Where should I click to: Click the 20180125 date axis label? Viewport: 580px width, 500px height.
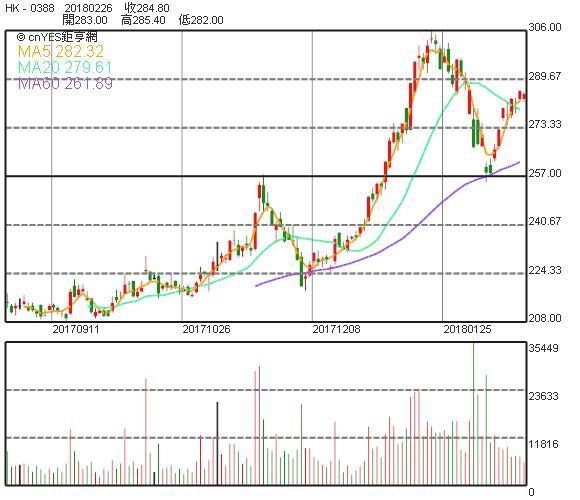(467, 329)
